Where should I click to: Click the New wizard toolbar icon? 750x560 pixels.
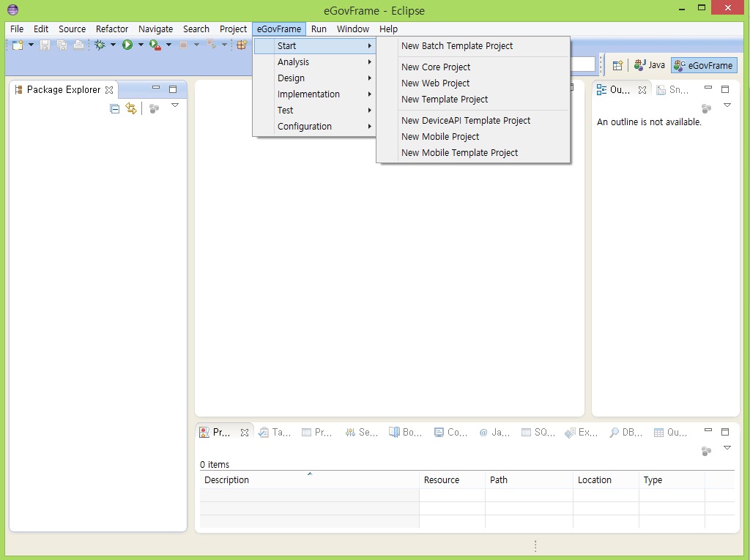click(18, 45)
